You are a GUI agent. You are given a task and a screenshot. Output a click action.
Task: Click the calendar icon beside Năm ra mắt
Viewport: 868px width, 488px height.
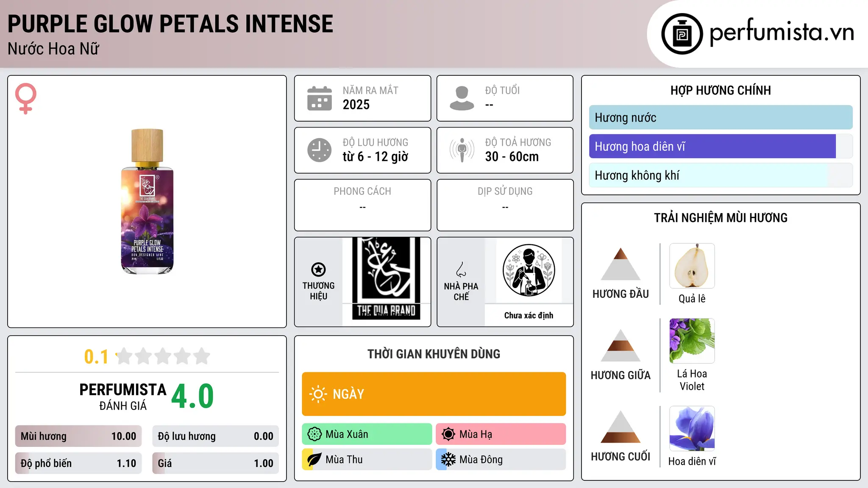[320, 98]
